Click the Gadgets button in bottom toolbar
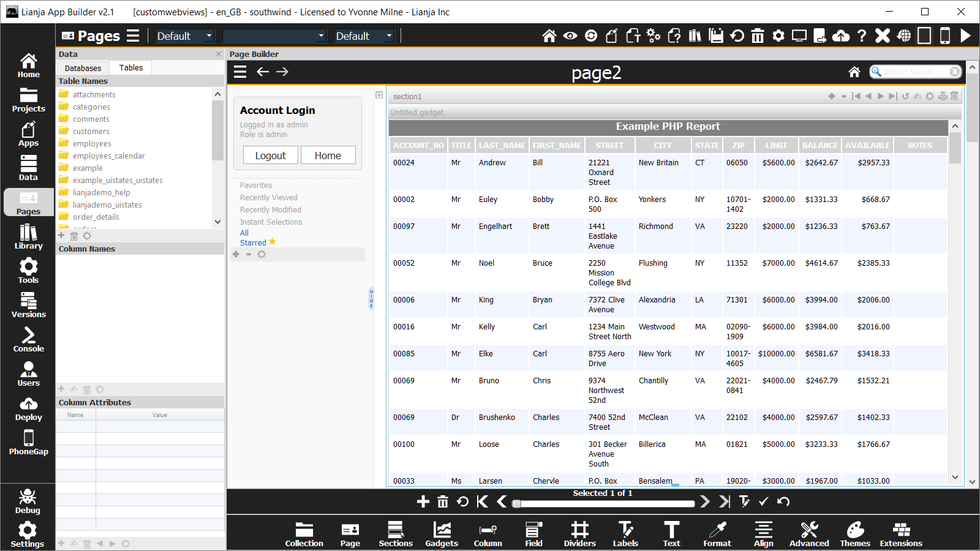Image resolution: width=980 pixels, height=551 pixels. tap(442, 534)
